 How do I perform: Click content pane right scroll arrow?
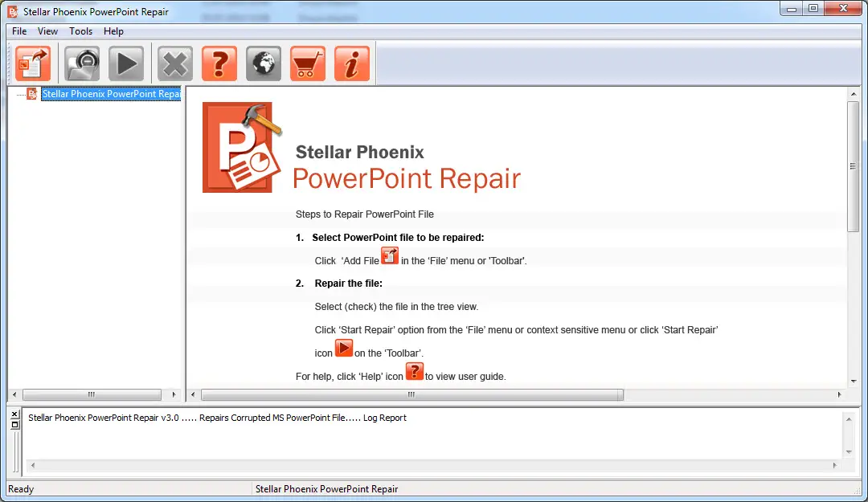pyautogui.click(x=839, y=394)
